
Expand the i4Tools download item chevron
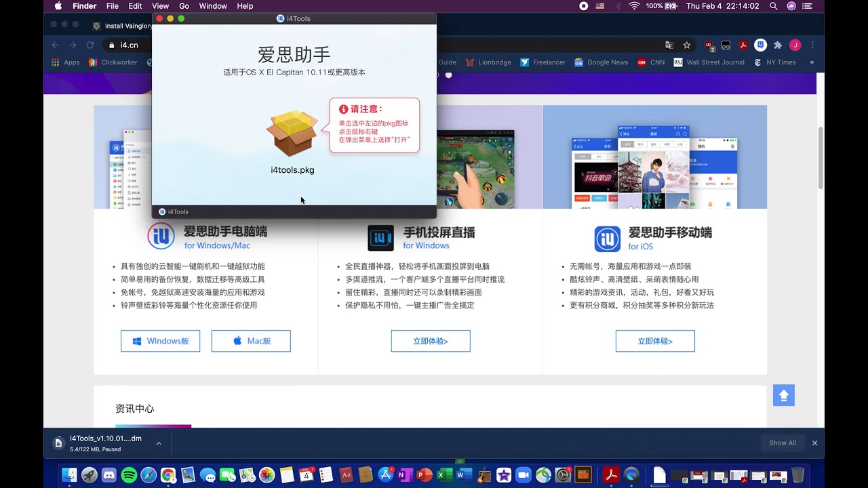point(159,443)
